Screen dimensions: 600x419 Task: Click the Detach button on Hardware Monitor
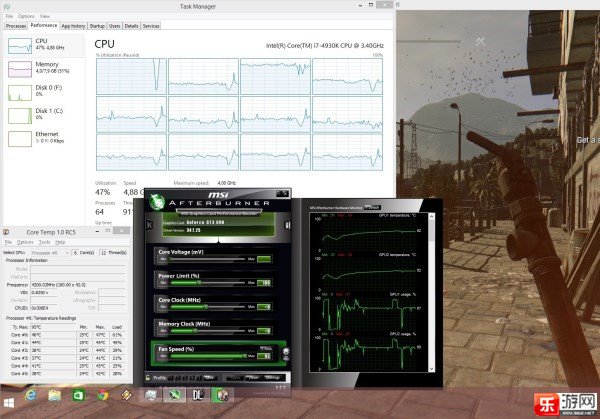[372, 207]
